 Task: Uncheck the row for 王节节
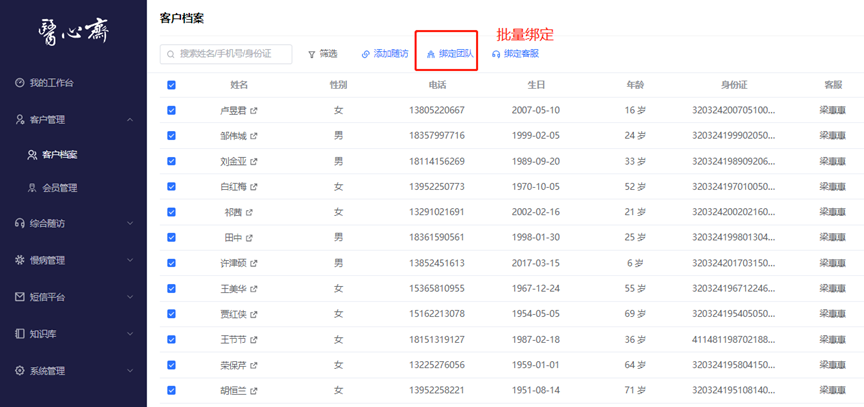171,340
